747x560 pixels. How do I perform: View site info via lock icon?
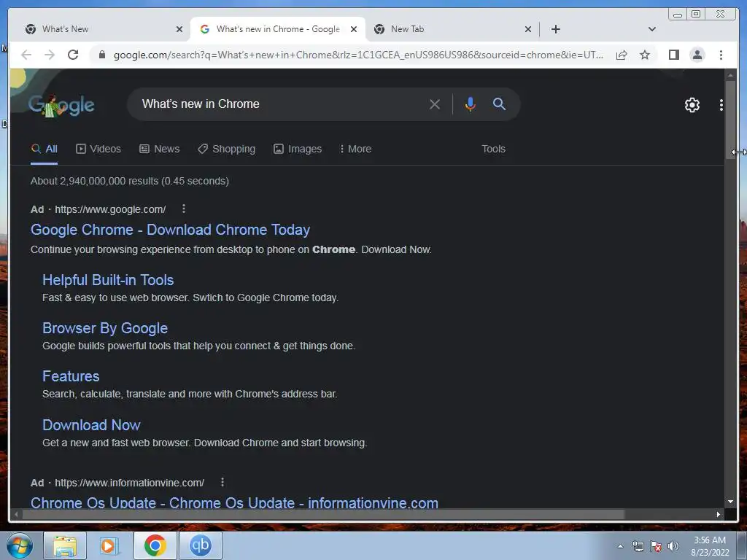tap(101, 55)
